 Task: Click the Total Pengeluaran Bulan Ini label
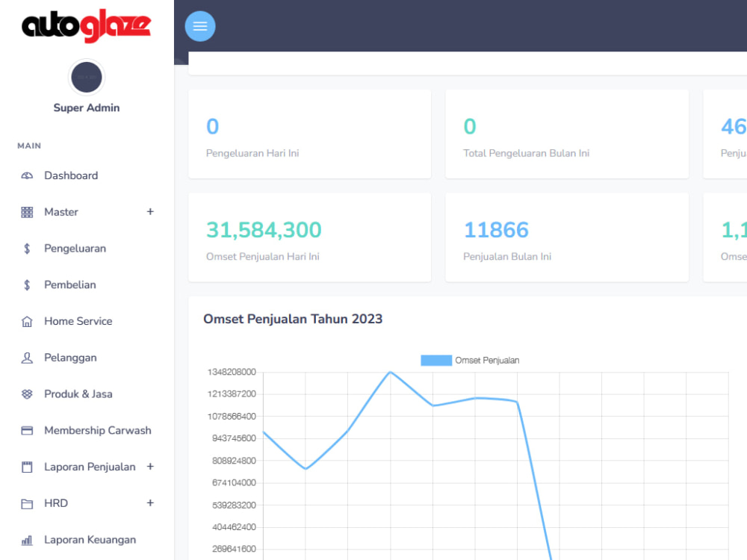pos(526,153)
